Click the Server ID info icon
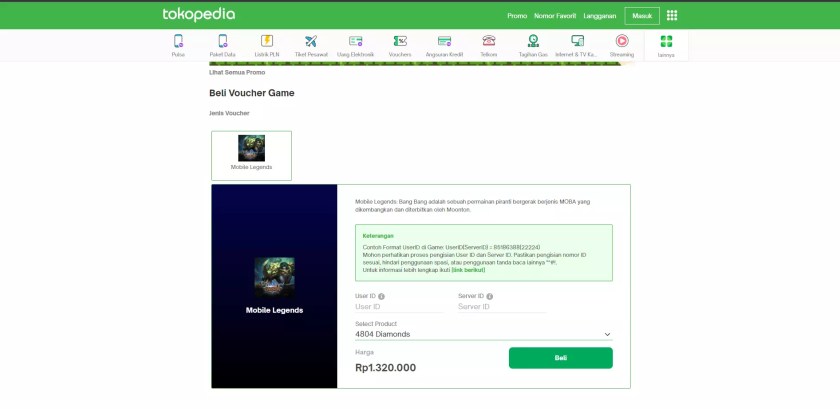The width and height of the screenshot is (840, 409). (490, 296)
